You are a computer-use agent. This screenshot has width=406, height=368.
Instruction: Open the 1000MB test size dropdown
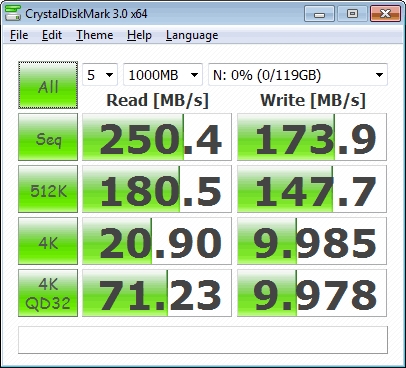(x=163, y=75)
